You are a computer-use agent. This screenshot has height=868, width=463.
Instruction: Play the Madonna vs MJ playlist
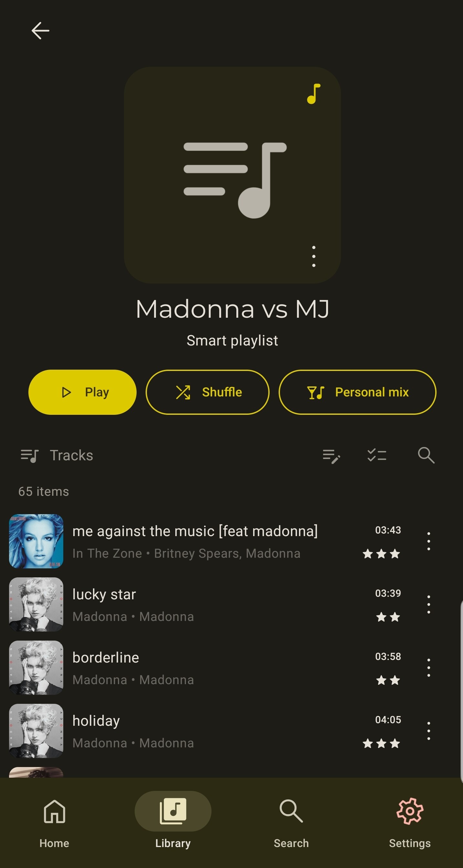(82, 392)
